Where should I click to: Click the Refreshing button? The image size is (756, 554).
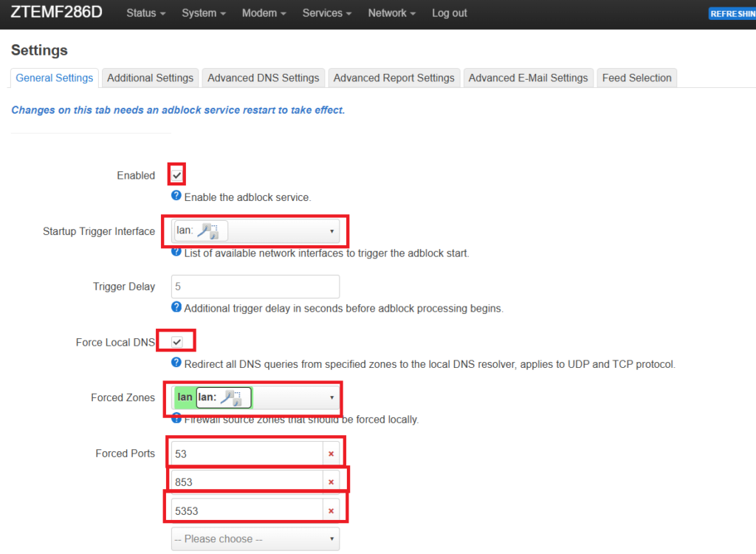(732, 13)
